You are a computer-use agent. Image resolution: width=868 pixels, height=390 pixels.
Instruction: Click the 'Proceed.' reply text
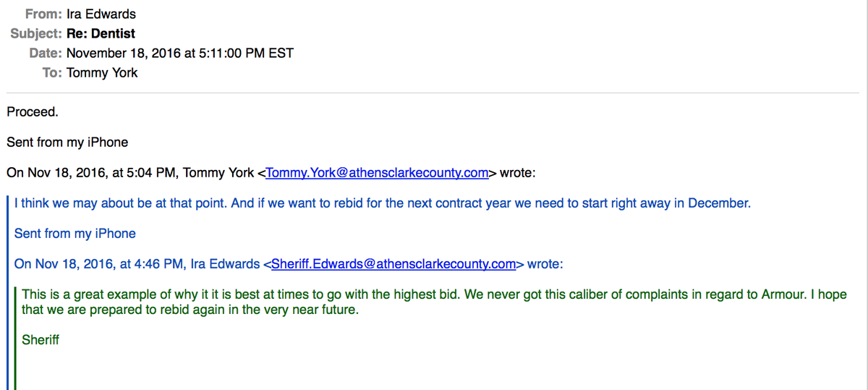[x=33, y=112]
